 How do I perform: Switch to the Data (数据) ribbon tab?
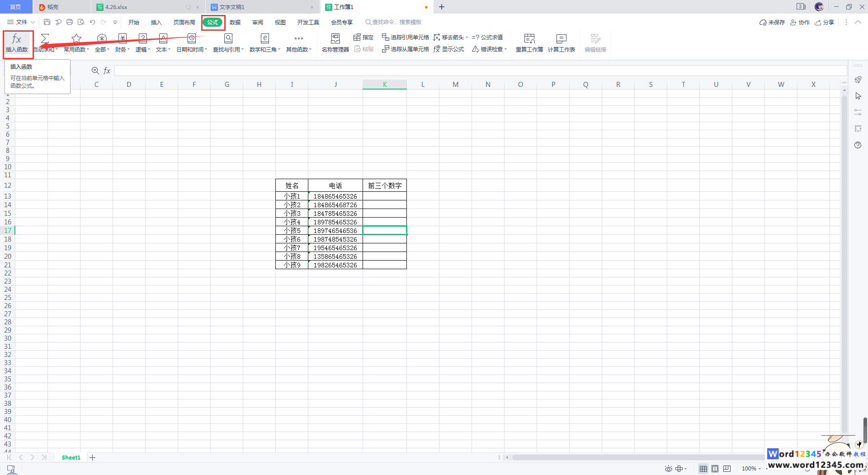235,22
